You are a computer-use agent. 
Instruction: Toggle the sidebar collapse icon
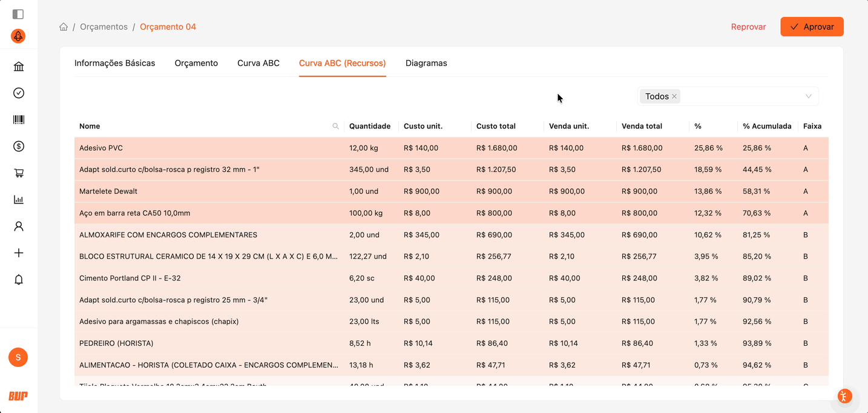click(x=18, y=14)
